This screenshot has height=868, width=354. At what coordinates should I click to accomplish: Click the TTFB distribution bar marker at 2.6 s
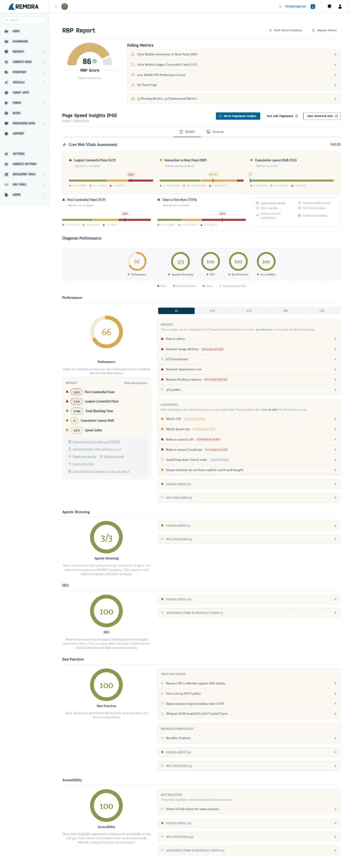click(222, 220)
